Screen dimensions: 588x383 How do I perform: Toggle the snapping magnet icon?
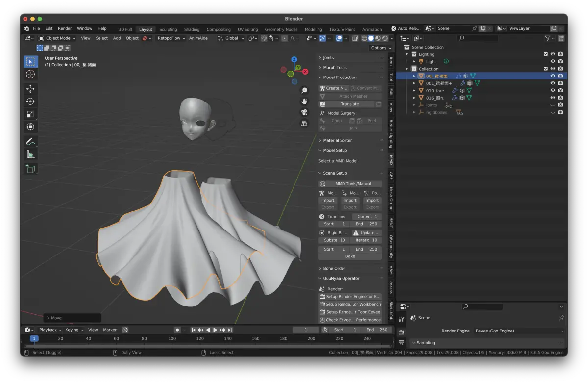[264, 38]
